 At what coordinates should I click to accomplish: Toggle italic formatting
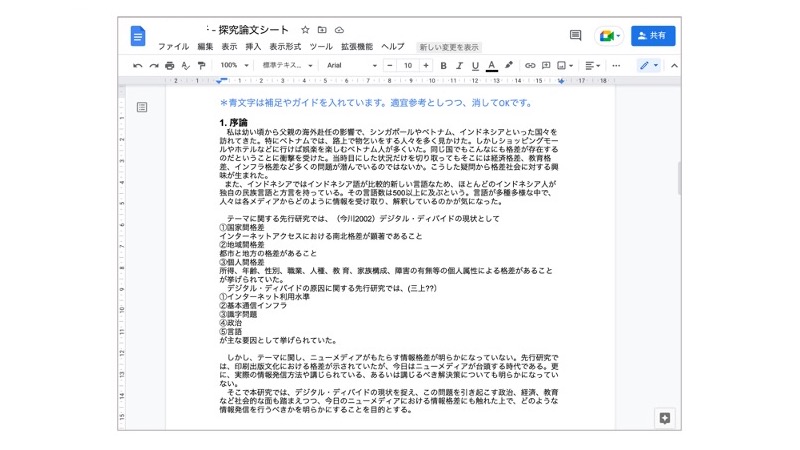coord(459,65)
